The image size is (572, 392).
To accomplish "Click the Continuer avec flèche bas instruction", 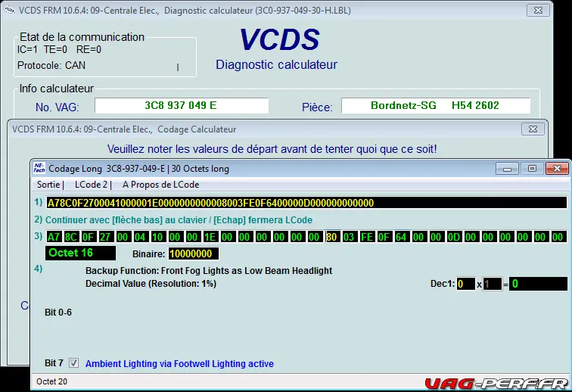I will [x=179, y=220].
